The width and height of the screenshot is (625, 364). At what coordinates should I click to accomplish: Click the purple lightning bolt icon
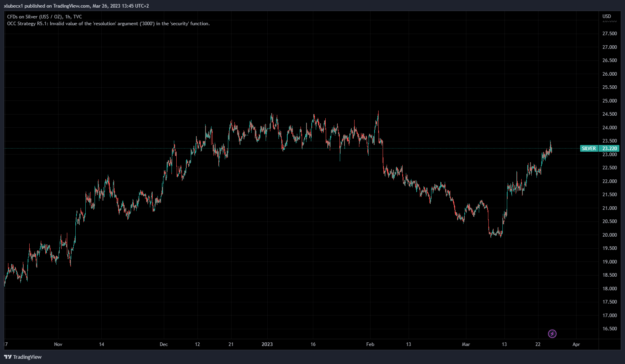point(552,334)
